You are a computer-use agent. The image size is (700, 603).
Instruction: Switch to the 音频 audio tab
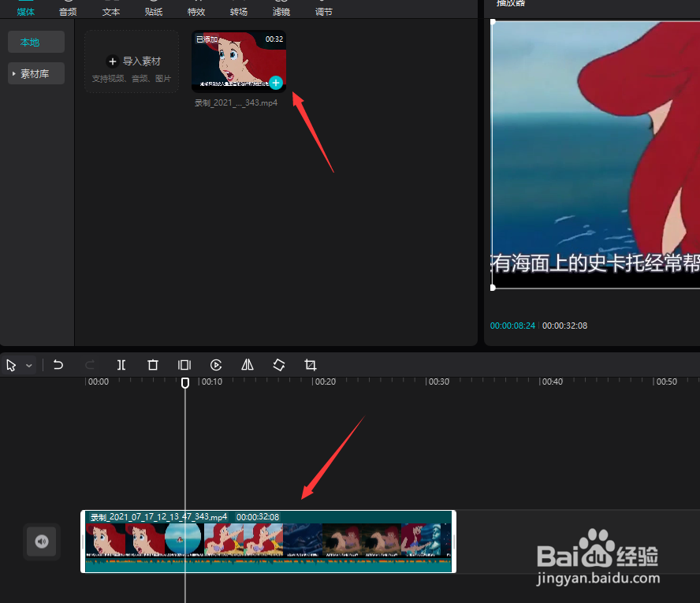coord(68,11)
